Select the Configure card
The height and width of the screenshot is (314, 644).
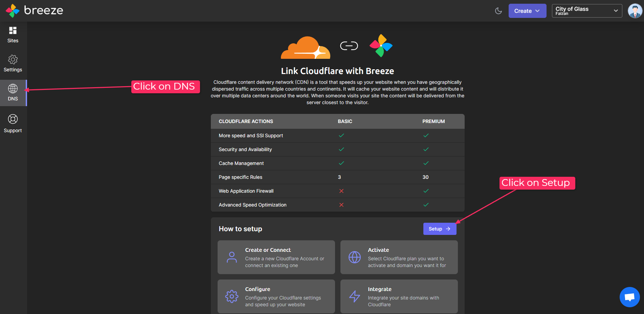click(276, 296)
